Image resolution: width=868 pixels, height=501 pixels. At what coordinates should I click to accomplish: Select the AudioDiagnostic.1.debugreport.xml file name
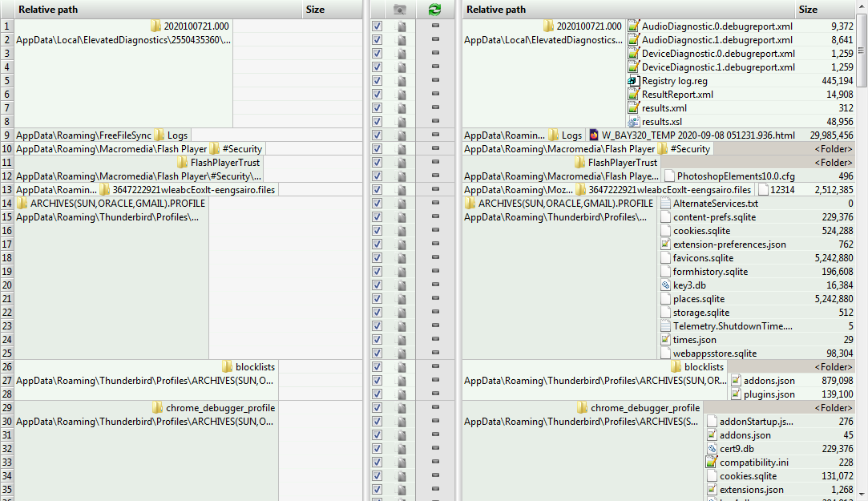click(717, 40)
